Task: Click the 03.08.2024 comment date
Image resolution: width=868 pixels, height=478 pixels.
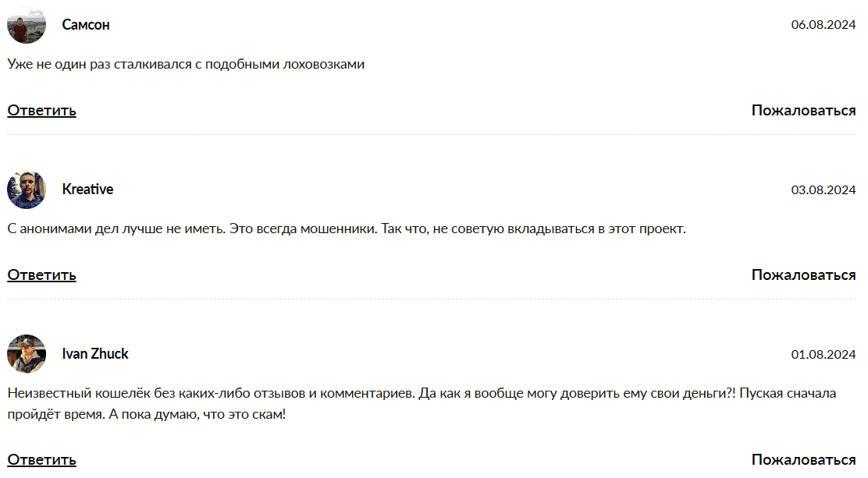Action: (824, 189)
